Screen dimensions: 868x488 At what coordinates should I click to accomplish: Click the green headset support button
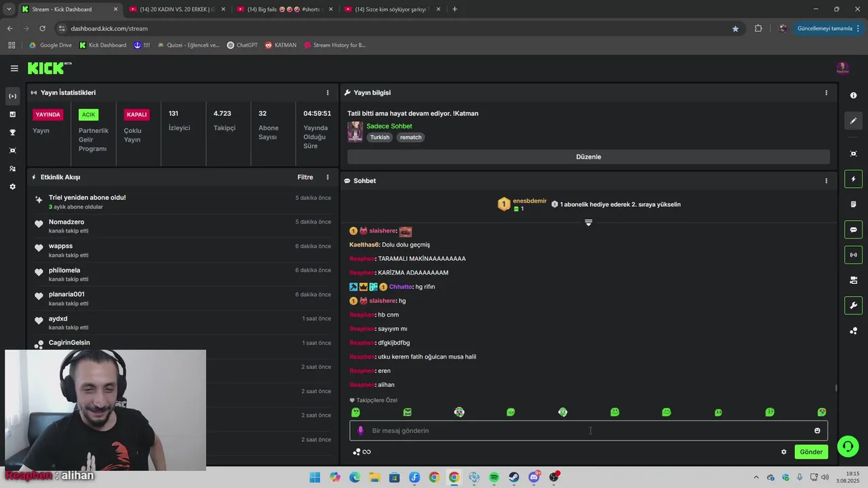847,447
